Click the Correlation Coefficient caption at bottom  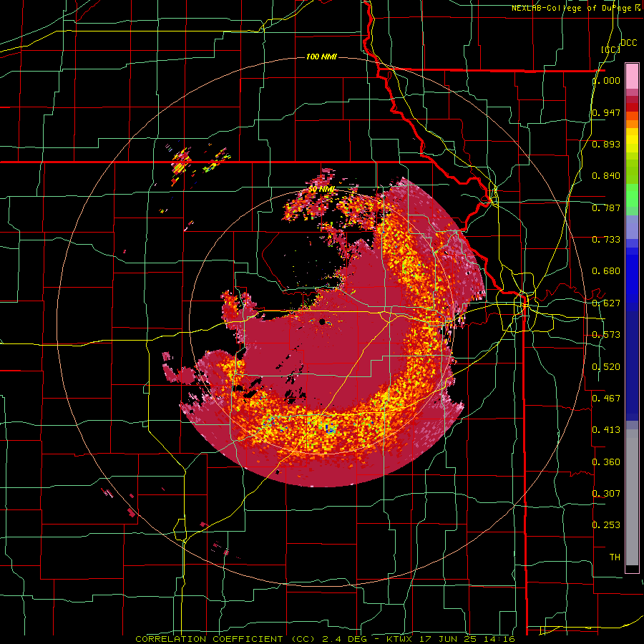[x=324, y=639]
